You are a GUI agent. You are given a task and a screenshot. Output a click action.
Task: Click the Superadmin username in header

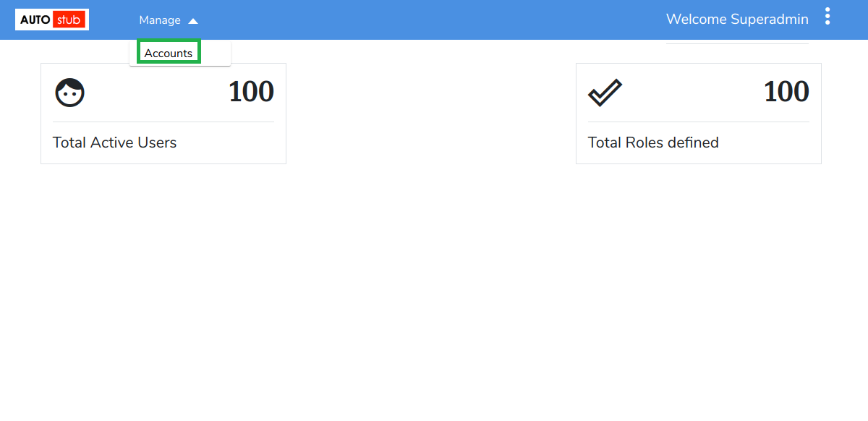click(769, 20)
